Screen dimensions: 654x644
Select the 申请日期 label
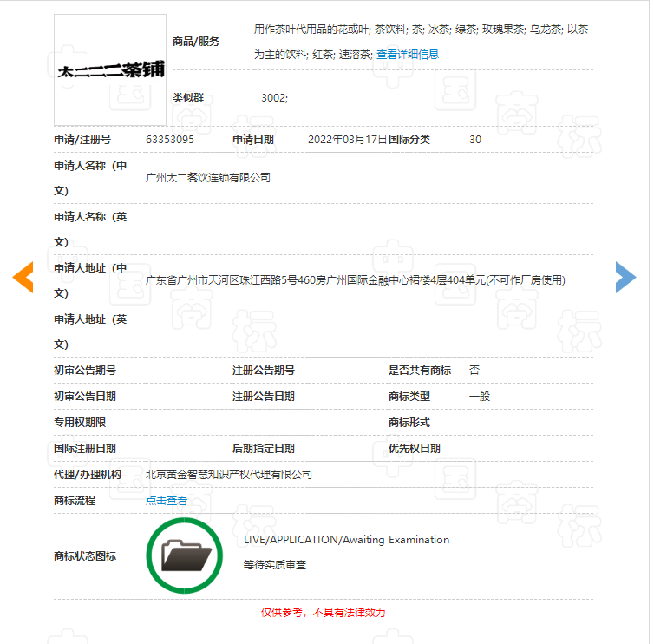[x=253, y=140]
